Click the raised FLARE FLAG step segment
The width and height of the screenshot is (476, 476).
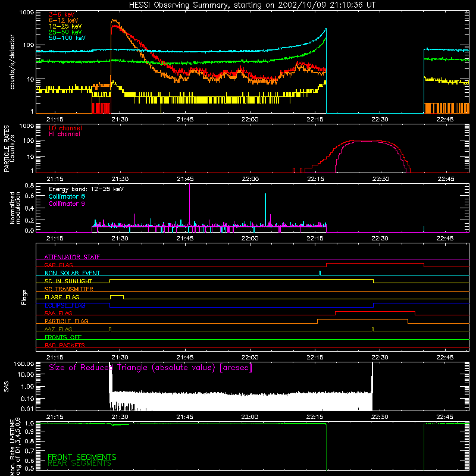point(117,295)
